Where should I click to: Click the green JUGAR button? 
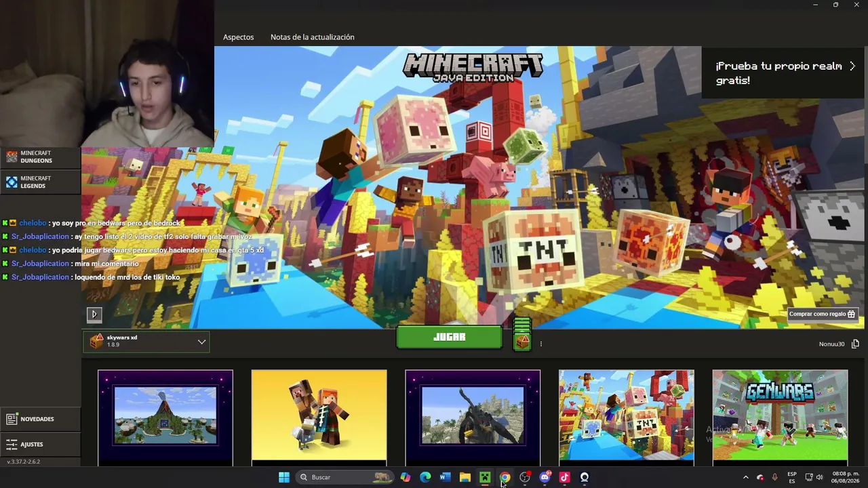pyautogui.click(x=449, y=337)
